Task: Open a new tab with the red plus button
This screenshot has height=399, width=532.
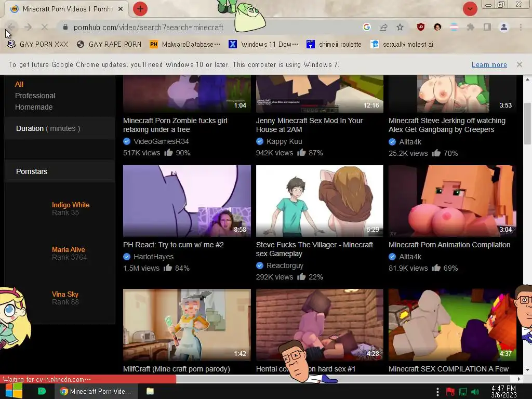Action: pyautogui.click(x=140, y=9)
